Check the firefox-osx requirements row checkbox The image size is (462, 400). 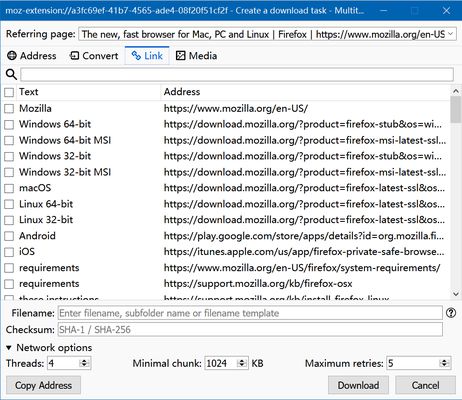point(9,284)
